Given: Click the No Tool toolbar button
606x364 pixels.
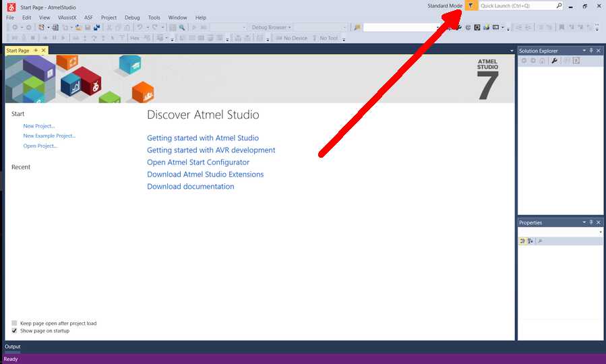Looking at the screenshot, I should tap(326, 38).
